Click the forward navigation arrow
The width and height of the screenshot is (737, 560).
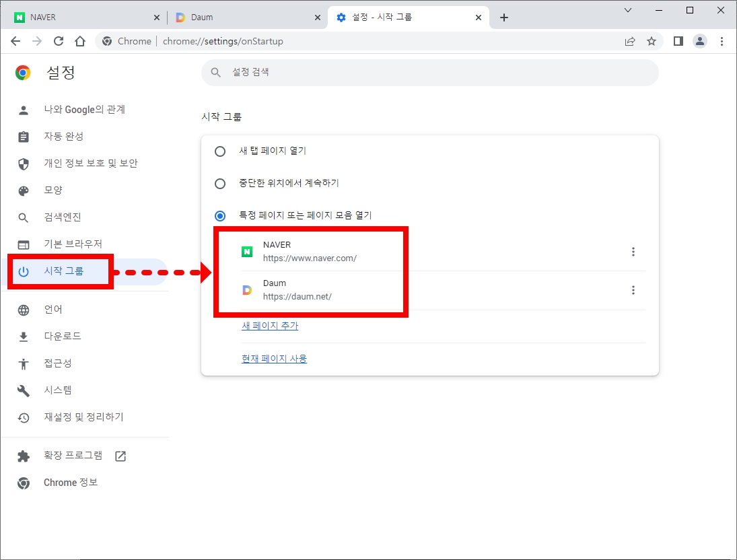click(37, 41)
